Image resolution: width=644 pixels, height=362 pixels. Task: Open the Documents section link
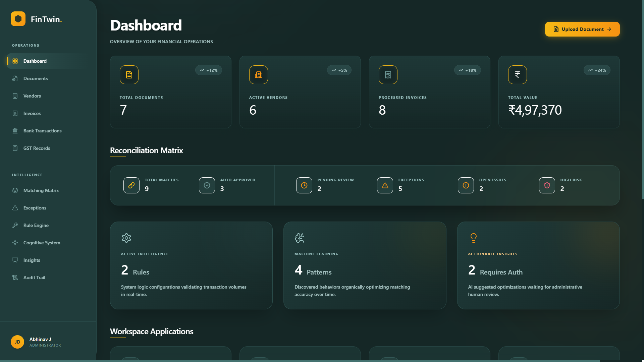coord(35,78)
